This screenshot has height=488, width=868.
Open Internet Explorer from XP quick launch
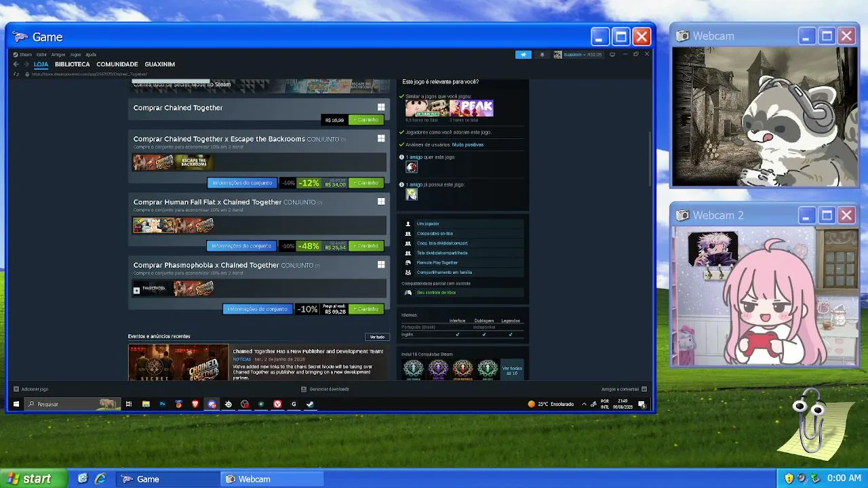click(x=100, y=479)
